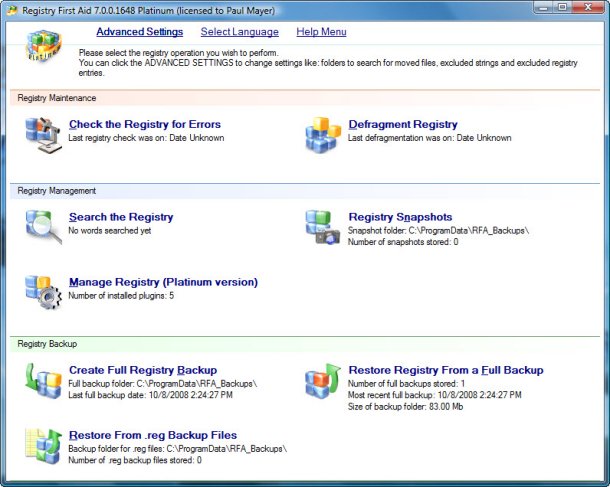Click the Restore From .reg Backup Files icon
This screenshot has height=487, width=610.
[43, 445]
